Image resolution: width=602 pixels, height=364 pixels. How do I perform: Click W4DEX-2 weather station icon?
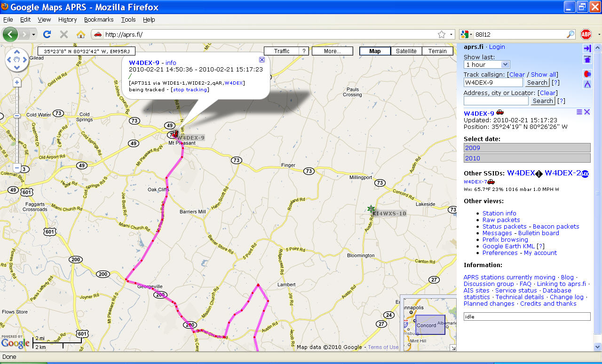click(585, 174)
